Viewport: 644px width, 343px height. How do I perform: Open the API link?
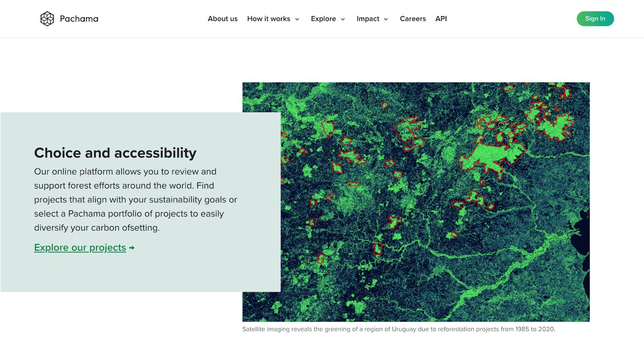click(x=441, y=19)
